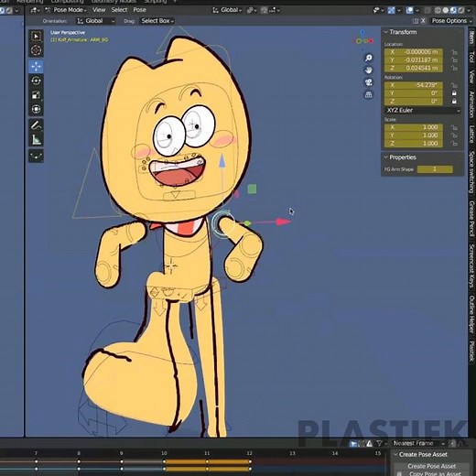Select the Breakdowner pose tool
Viewport: 476px width, 476px height.
(36, 156)
